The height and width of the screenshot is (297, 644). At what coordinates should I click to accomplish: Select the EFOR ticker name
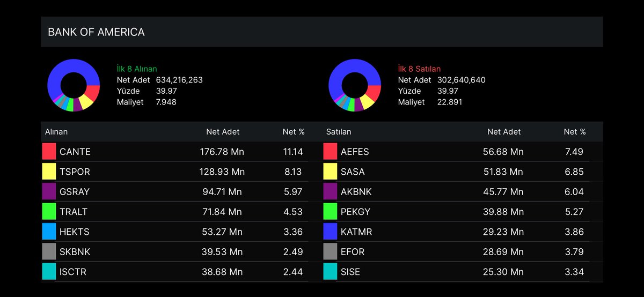(353, 252)
